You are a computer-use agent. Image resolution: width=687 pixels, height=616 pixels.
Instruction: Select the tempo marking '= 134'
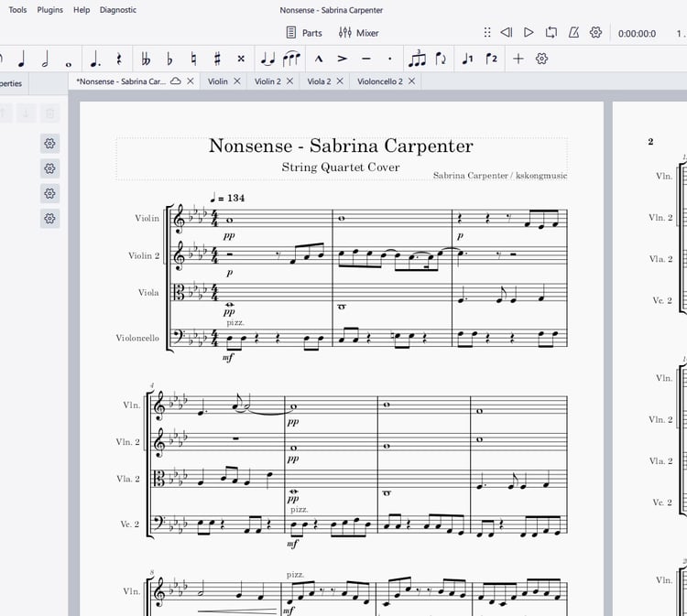tap(227, 198)
